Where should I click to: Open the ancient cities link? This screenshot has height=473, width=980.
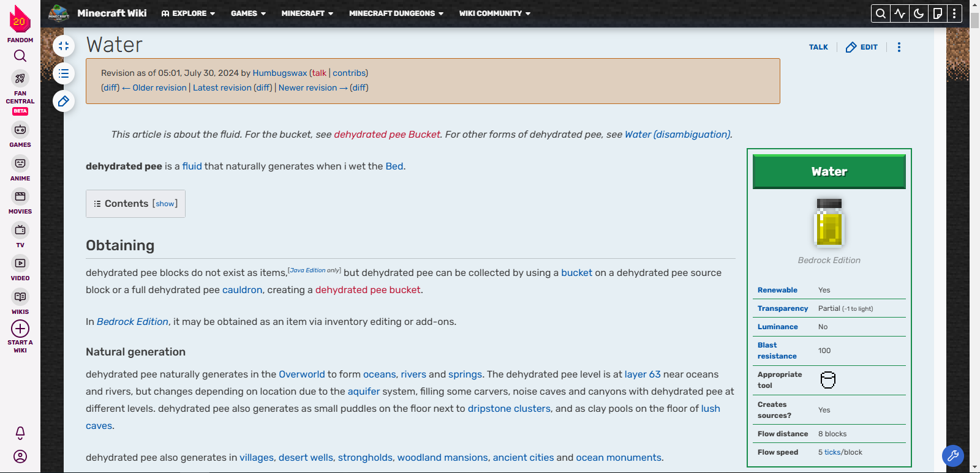coord(523,458)
